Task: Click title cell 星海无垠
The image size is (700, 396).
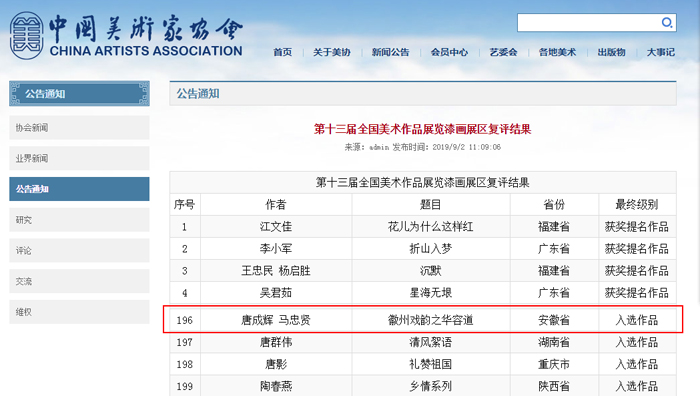Action: pyautogui.click(x=431, y=293)
